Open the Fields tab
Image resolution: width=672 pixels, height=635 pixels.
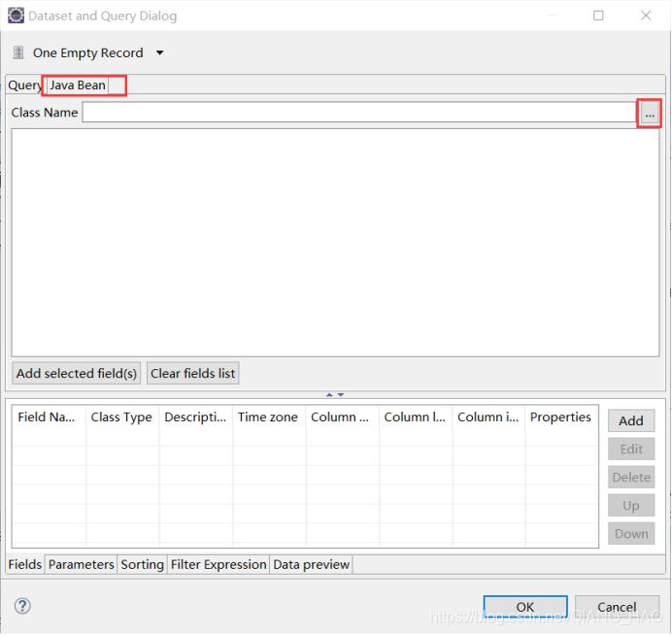tap(25, 564)
